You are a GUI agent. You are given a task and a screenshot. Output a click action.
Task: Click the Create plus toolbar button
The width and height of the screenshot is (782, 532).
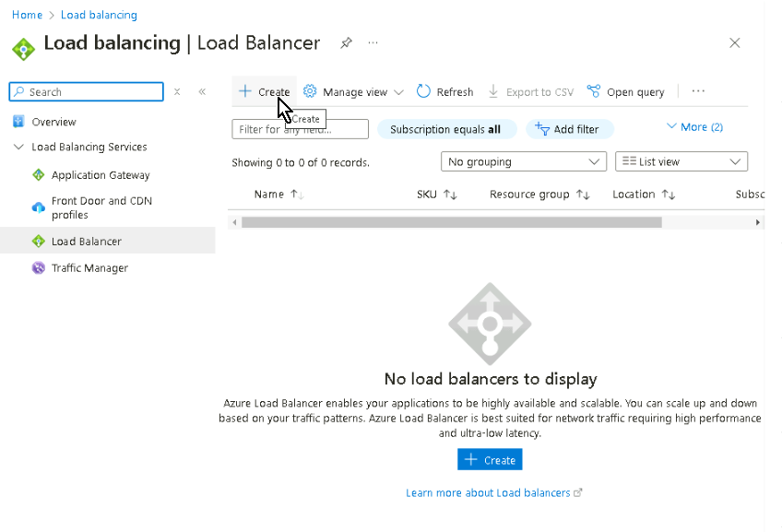pyautogui.click(x=265, y=92)
